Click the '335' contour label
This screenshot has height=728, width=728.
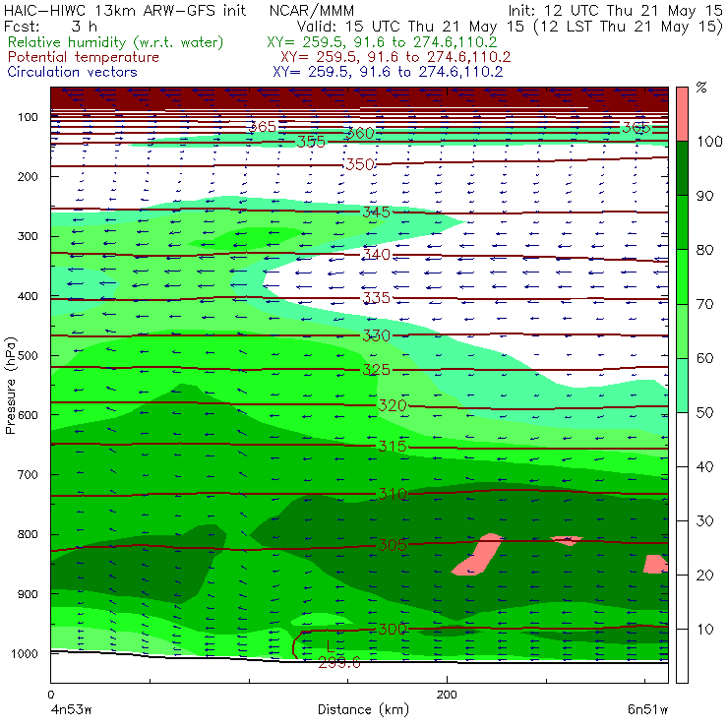(x=376, y=298)
